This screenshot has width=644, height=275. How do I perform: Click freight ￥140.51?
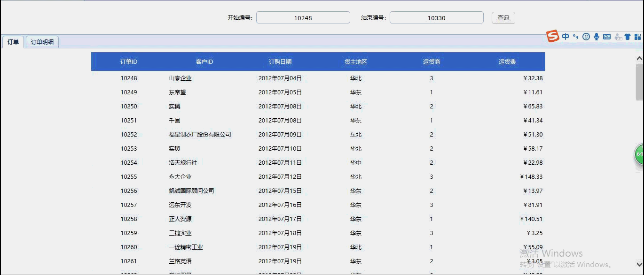(x=532, y=219)
